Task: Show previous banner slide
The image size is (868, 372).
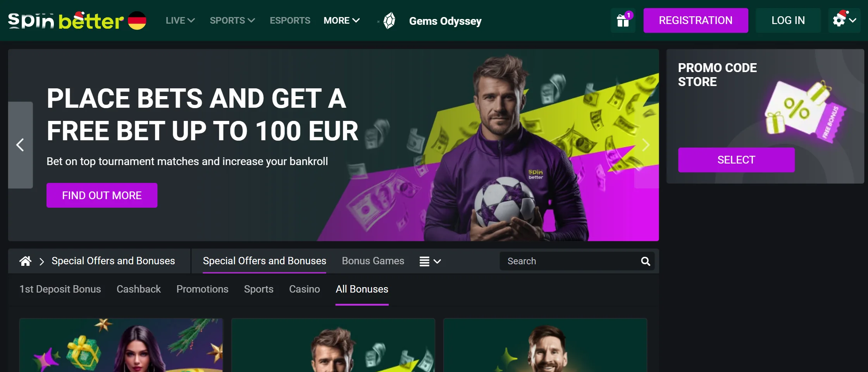Action: [20, 145]
